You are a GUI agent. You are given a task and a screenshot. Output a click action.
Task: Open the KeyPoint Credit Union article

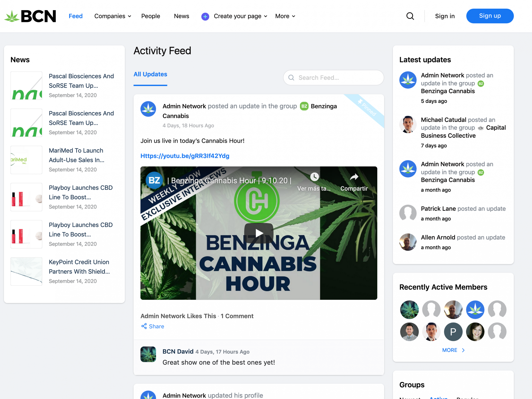(79, 267)
